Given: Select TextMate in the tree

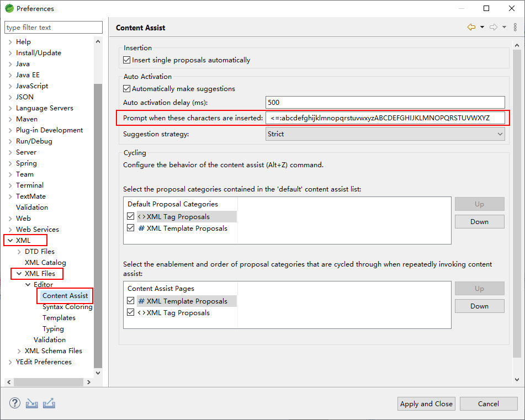Looking at the screenshot, I should click(x=31, y=196).
